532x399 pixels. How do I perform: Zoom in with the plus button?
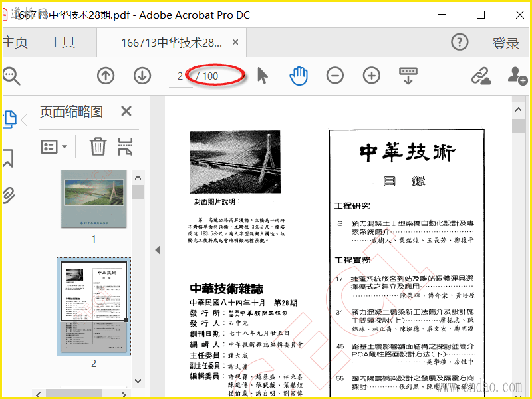[x=372, y=76]
